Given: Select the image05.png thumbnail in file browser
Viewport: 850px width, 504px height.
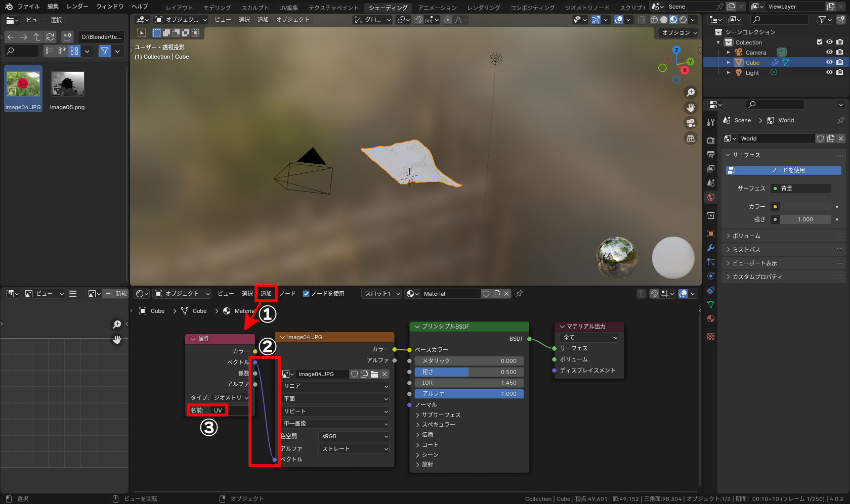Looking at the screenshot, I should coord(67,89).
